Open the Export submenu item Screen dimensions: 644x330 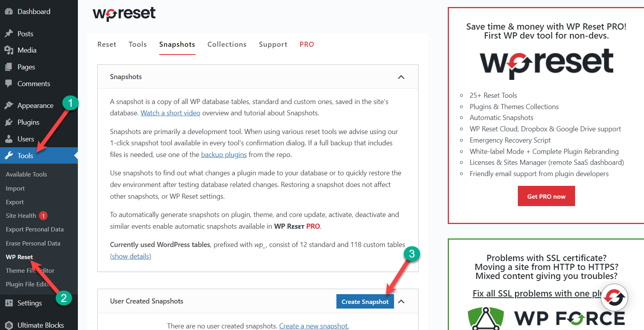coord(15,202)
